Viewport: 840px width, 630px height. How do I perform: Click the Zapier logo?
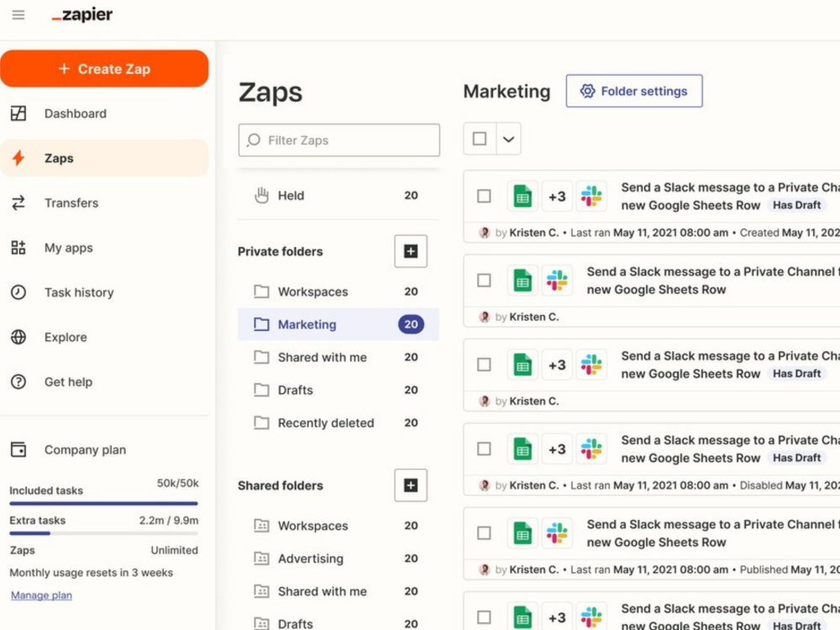[x=82, y=14]
